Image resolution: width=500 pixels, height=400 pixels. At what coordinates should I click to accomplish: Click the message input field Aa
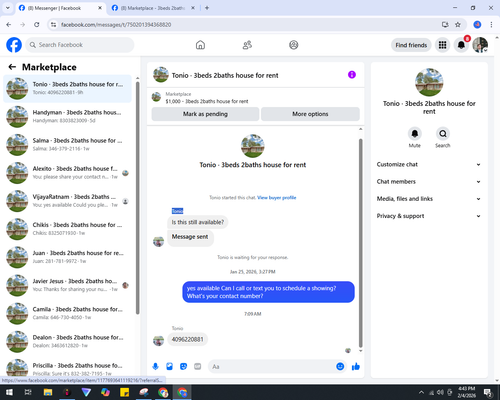(x=272, y=367)
